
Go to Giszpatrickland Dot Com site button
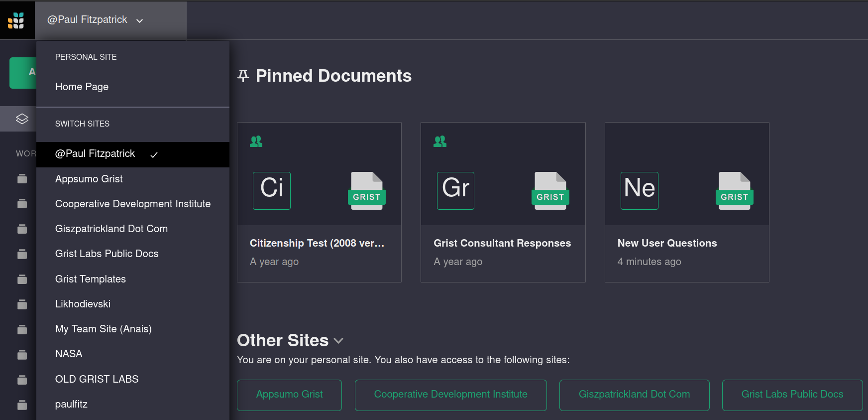coord(635,395)
